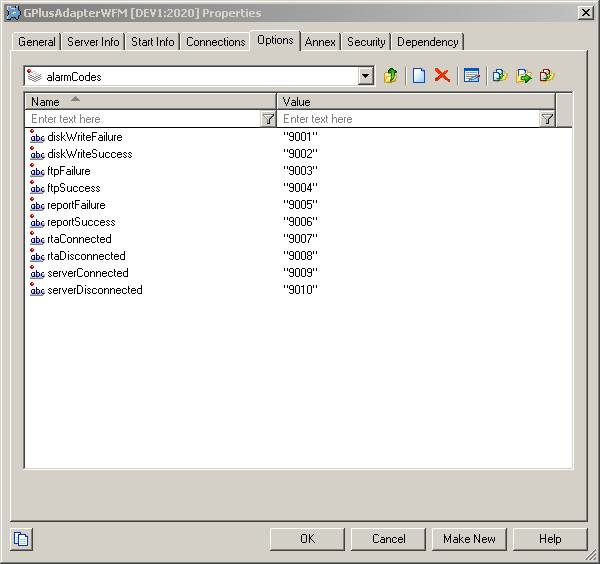Select the reportSuccess option

tap(81, 222)
